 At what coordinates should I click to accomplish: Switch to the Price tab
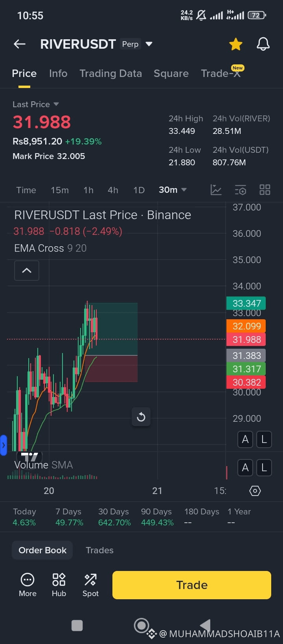24,73
